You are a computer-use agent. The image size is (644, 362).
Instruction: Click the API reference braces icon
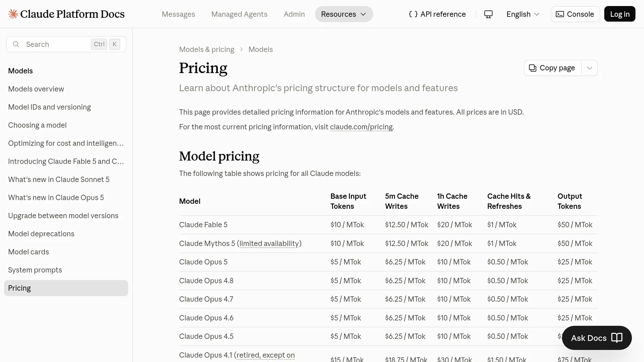(x=413, y=14)
